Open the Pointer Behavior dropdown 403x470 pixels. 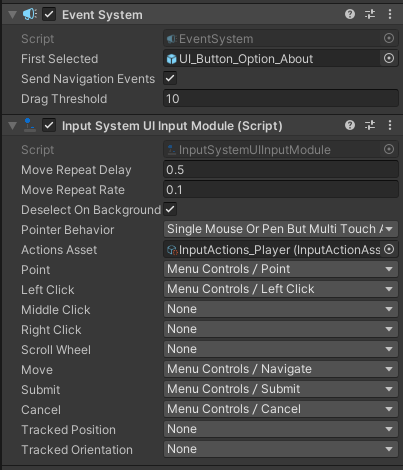(x=281, y=229)
